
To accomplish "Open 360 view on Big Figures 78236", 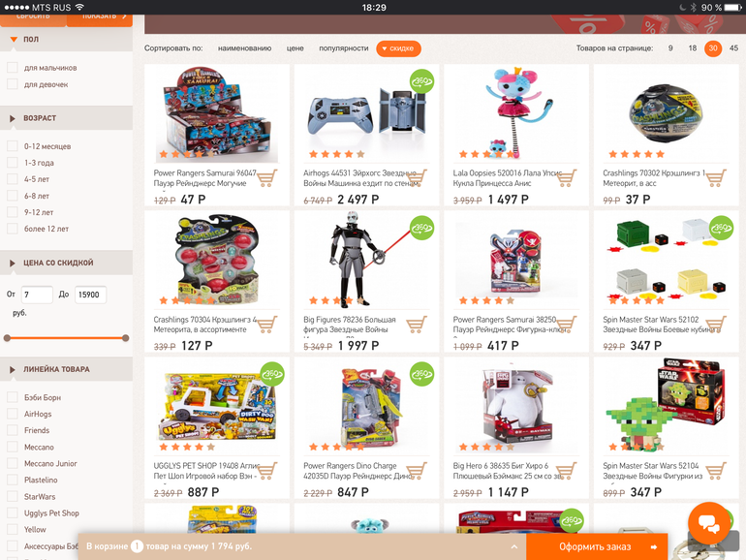I will coord(421,228).
